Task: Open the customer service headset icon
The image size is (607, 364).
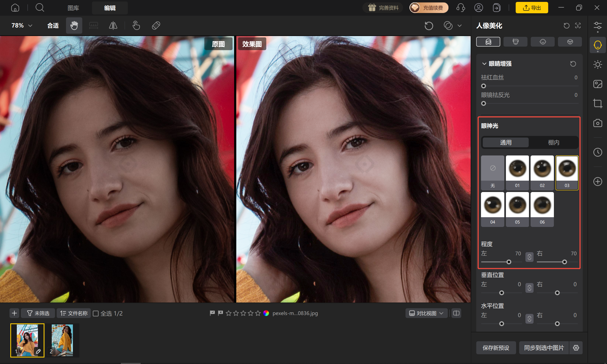Action: 461,8
